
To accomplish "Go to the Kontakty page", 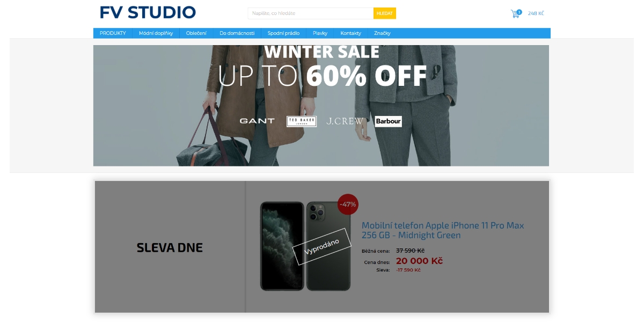I will pyautogui.click(x=350, y=33).
